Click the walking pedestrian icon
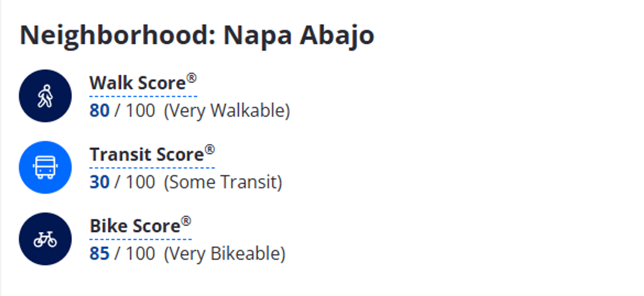Image resolution: width=644 pixels, height=296 pixels. (x=45, y=96)
